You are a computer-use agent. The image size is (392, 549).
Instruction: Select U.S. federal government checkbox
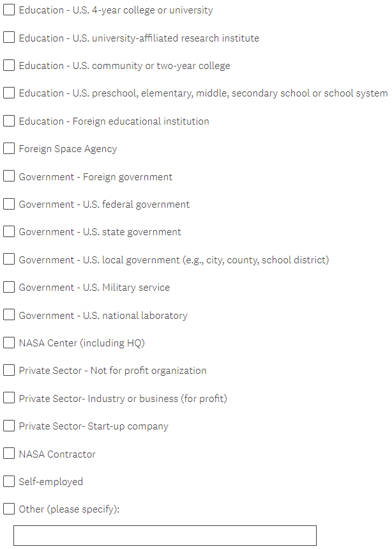tap(9, 204)
